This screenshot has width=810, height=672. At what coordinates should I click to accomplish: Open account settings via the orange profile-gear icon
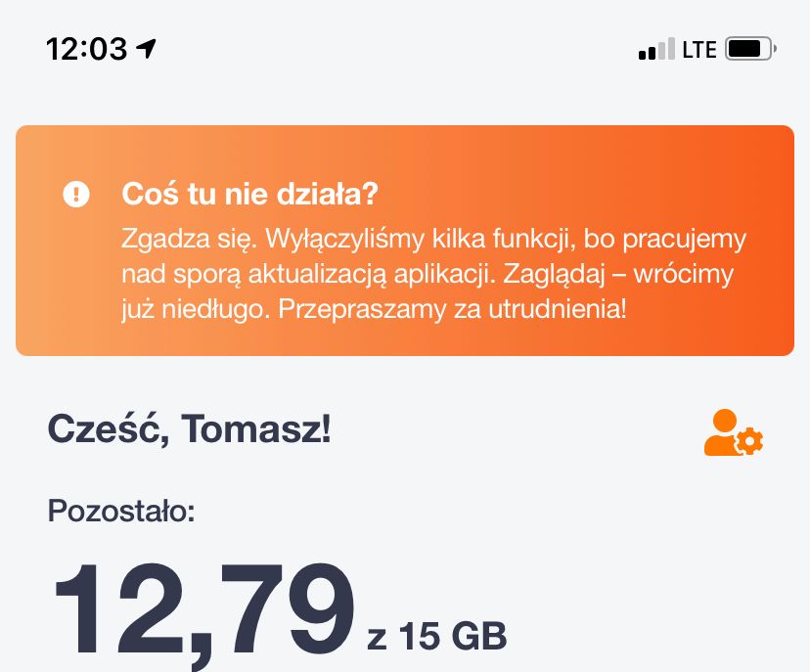pos(733,432)
